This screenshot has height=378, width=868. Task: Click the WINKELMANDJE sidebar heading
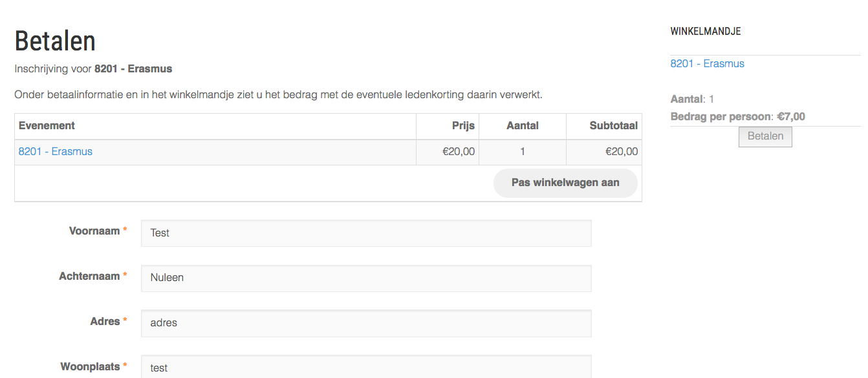(706, 32)
